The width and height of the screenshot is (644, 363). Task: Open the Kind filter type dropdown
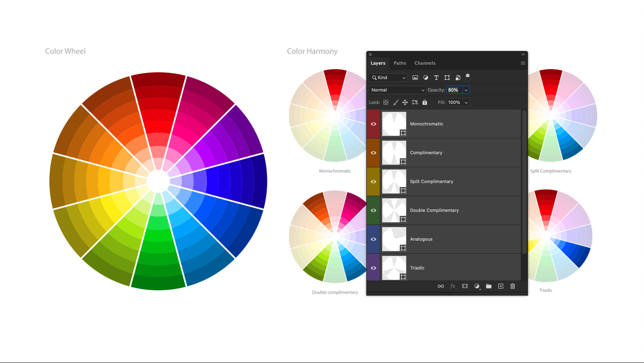coord(388,78)
